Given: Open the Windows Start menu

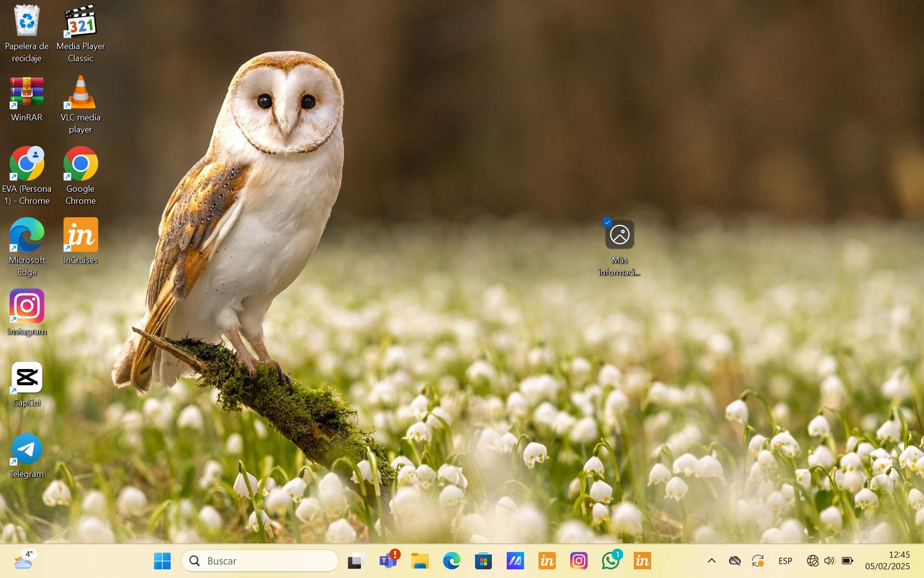Looking at the screenshot, I should tap(162, 561).
